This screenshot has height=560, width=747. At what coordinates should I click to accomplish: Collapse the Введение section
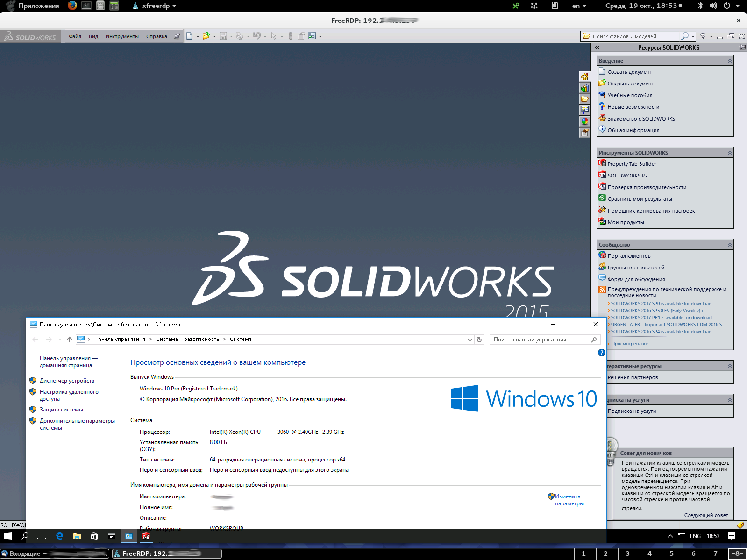pyautogui.click(x=730, y=61)
